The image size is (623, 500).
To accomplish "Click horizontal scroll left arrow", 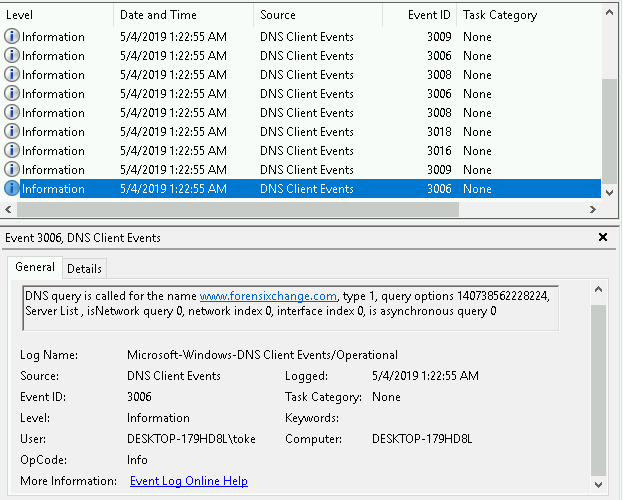I will point(8,209).
